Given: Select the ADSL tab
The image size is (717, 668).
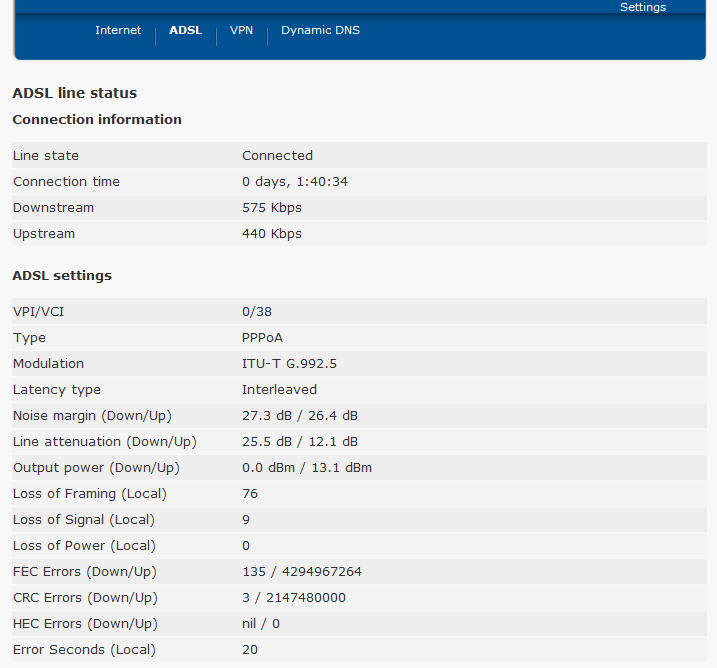Looking at the screenshot, I should [x=185, y=30].
